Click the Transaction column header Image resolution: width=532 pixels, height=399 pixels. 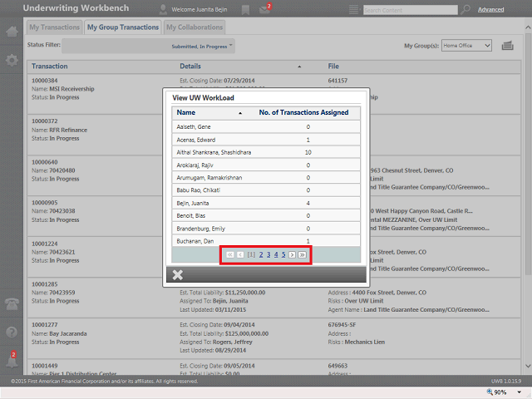tap(50, 66)
